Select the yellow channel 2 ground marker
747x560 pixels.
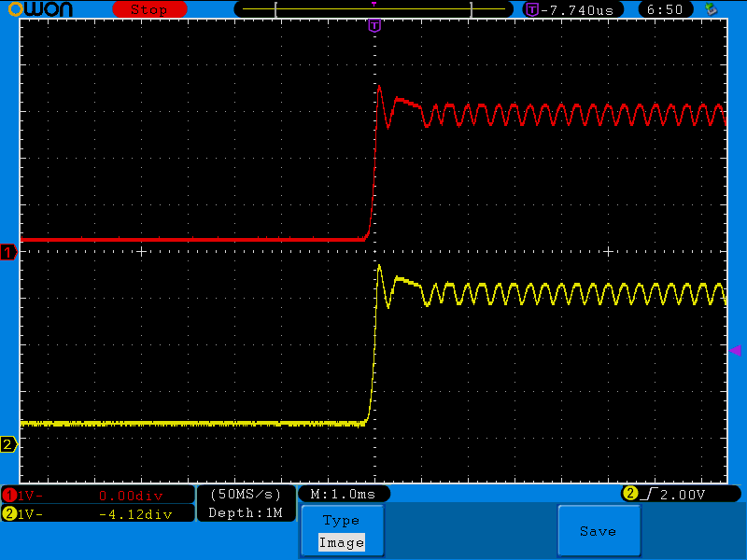[9, 445]
